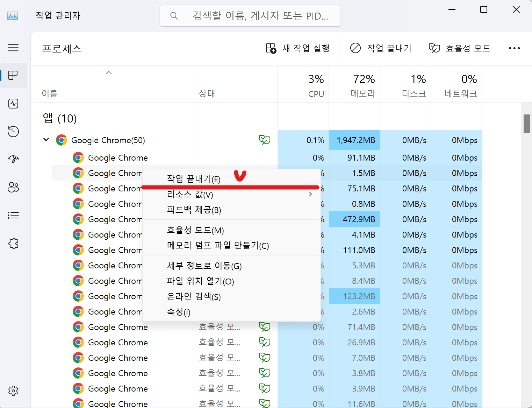The width and height of the screenshot is (532, 408).
Task: Click the search magnifier icon
Action: pos(174,16)
